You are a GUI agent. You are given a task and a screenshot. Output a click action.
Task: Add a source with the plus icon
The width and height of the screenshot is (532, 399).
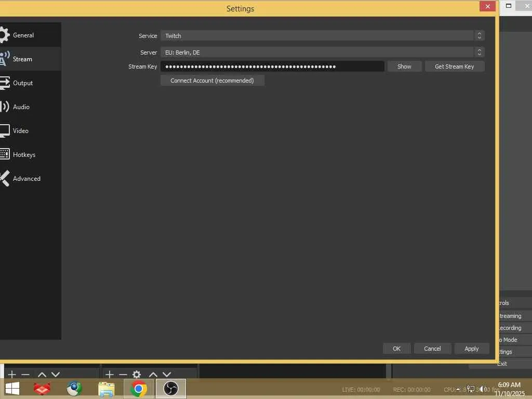tap(109, 374)
